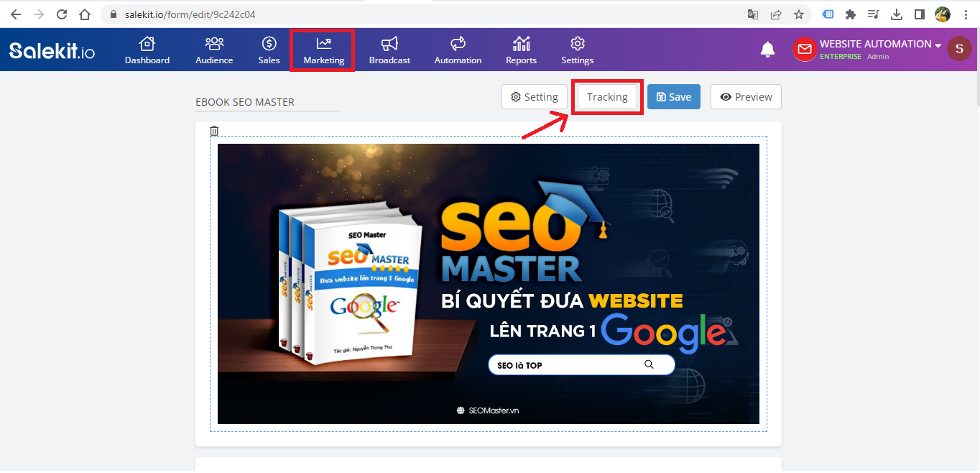Viewport: 980px width, 473px height.
Task: Open Chrome three-dot menu
Action: click(966, 14)
